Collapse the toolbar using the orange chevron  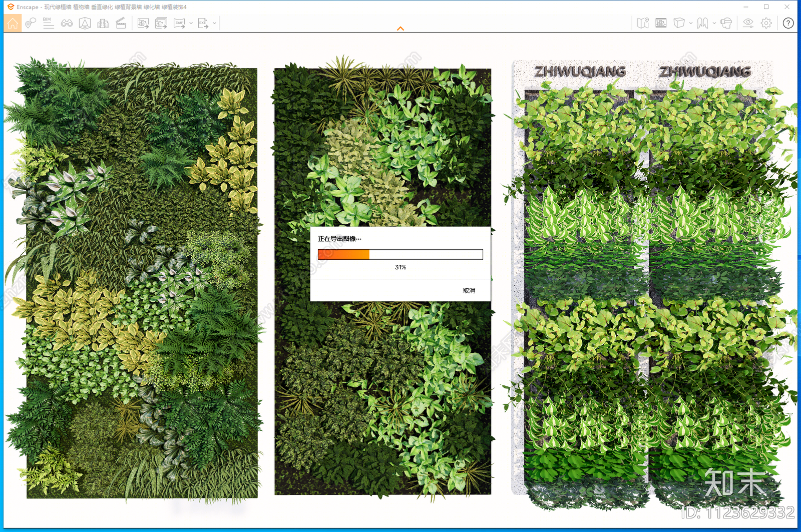(400, 29)
